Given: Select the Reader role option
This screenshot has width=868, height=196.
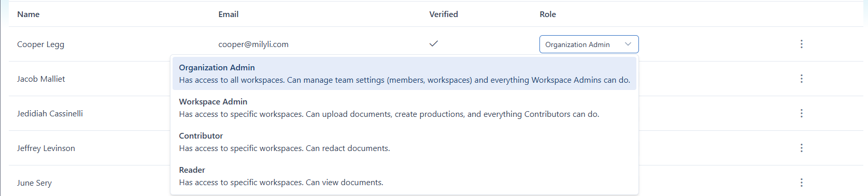Looking at the screenshot, I should [404, 176].
